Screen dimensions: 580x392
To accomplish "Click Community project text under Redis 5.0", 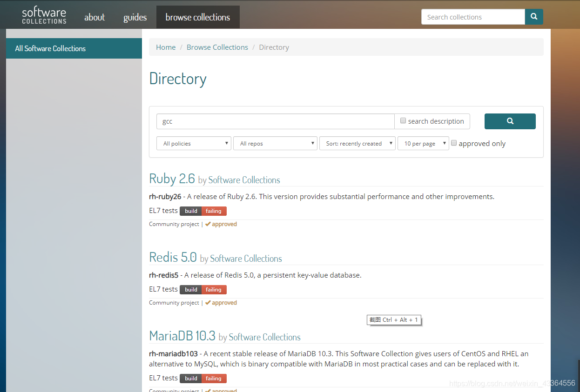I will [x=174, y=303].
